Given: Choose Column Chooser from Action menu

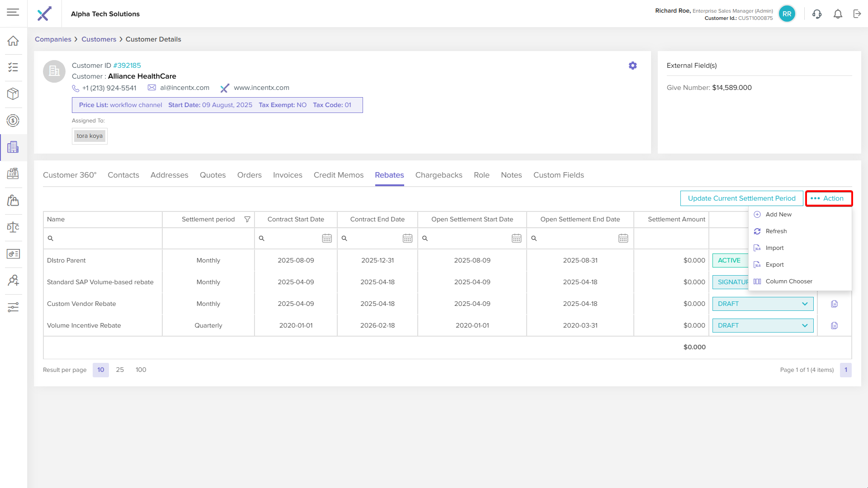Looking at the screenshot, I should pyautogui.click(x=788, y=281).
